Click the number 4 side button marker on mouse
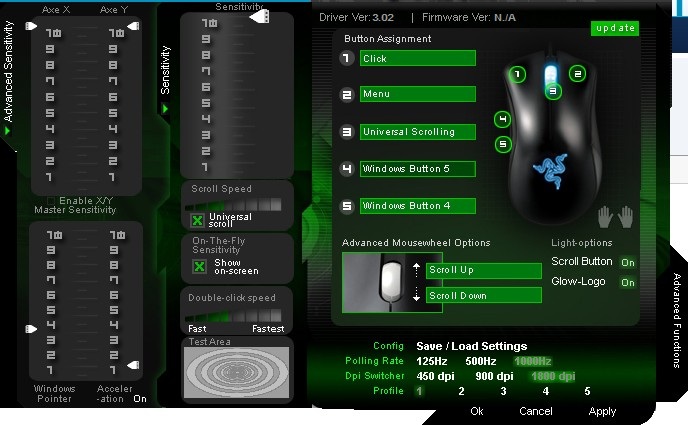The height and width of the screenshot is (425, 688). (502, 119)
